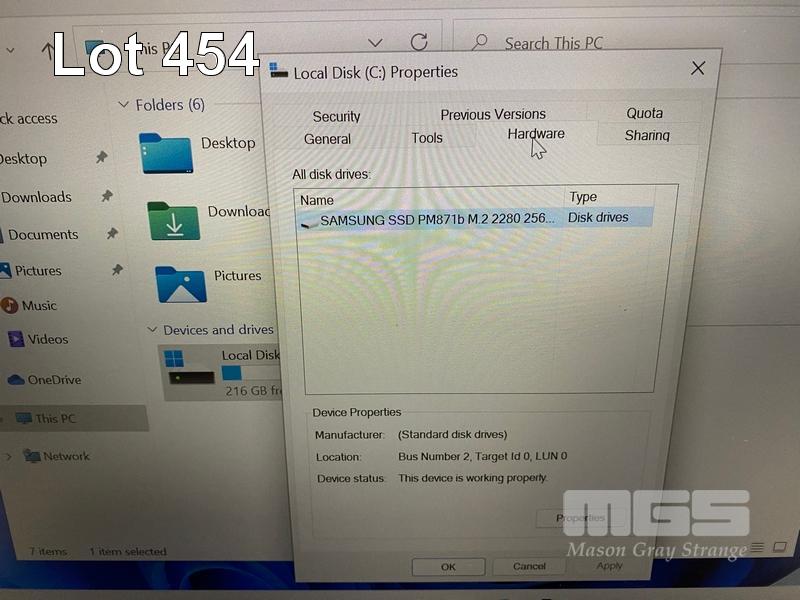Close the Local Disk Properties dialog
The height and width of the screenshot is (600, 800).
coord(698,68)
